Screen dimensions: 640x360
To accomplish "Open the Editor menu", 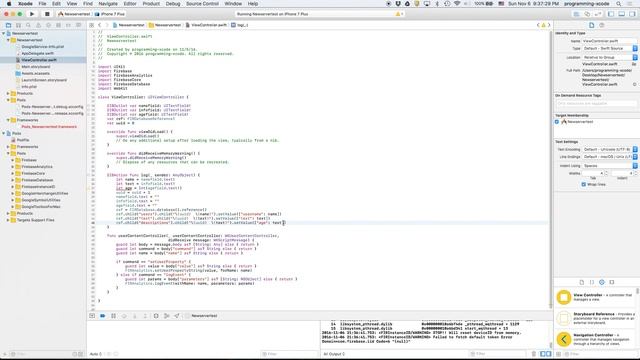I will click(130, 4).
